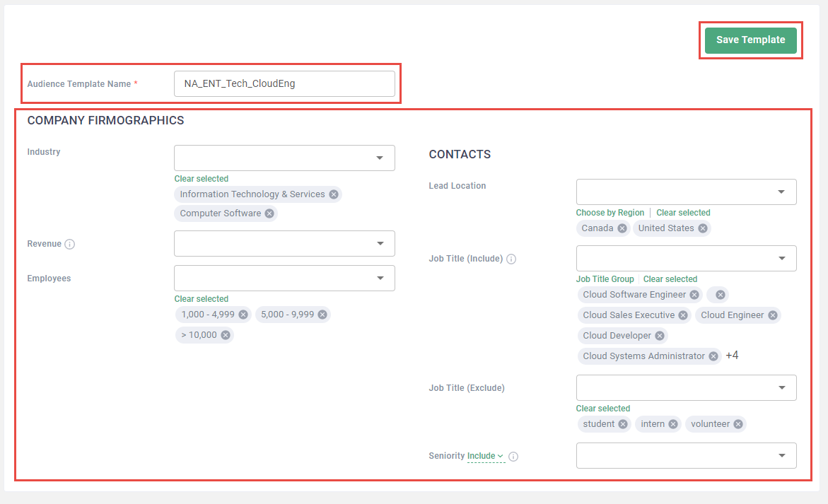828x504 pixels.
Task: Click the Choose by Region link
Action: pyautogui.click(x=610, y=213)
